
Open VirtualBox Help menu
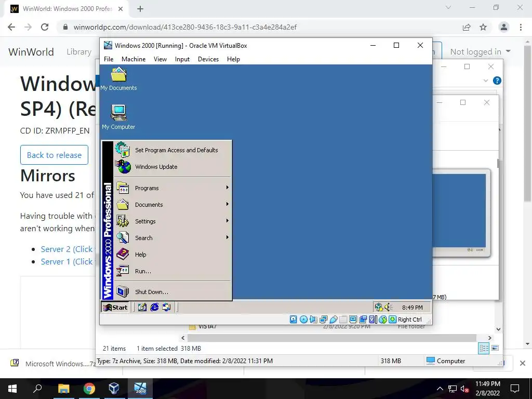[x=233, y=59]
